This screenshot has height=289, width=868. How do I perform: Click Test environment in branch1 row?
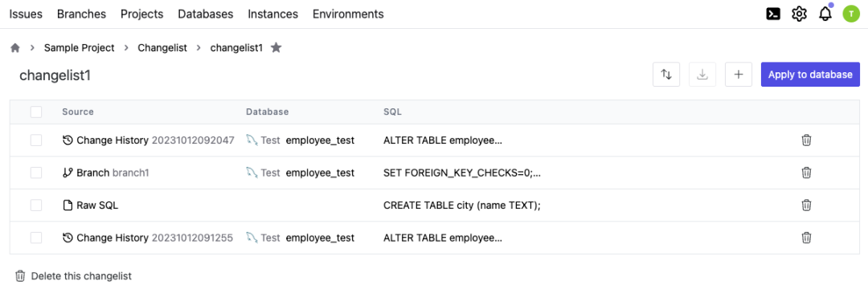pyautogui.click(x=270, y=173)
